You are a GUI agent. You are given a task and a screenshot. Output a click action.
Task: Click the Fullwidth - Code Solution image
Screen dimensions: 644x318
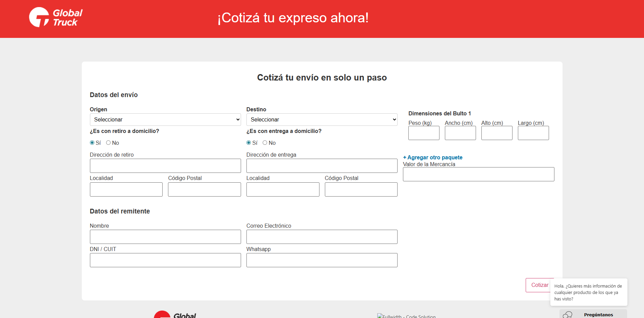tap(406, 316)
